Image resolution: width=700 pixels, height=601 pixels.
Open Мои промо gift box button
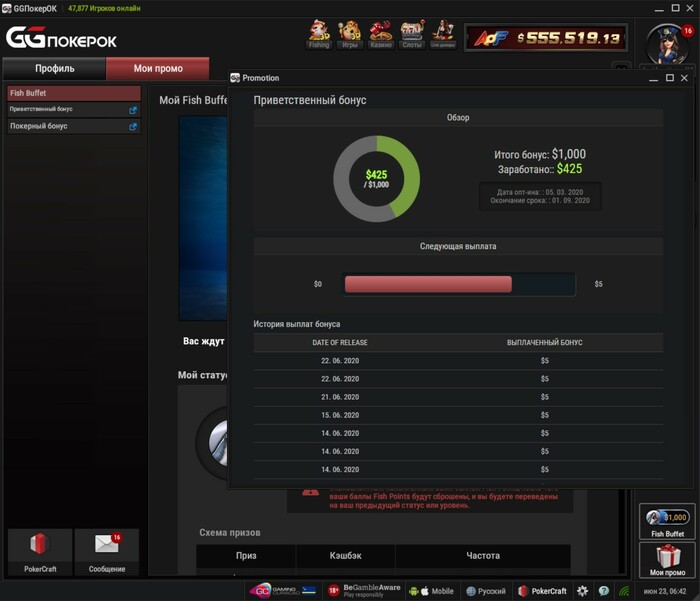point(667,560)
